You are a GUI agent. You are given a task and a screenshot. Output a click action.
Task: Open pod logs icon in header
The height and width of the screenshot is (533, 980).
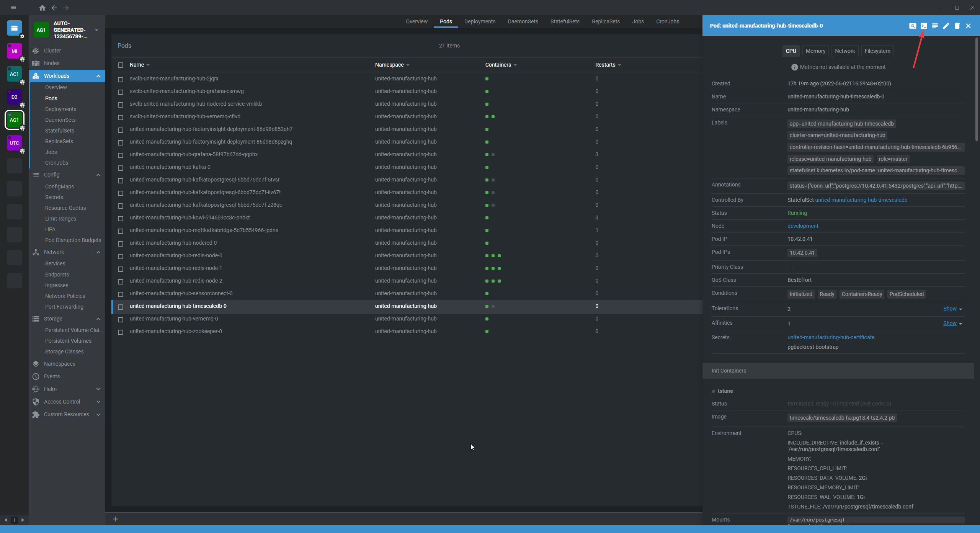pyautogui.click(x=935, y=26)
